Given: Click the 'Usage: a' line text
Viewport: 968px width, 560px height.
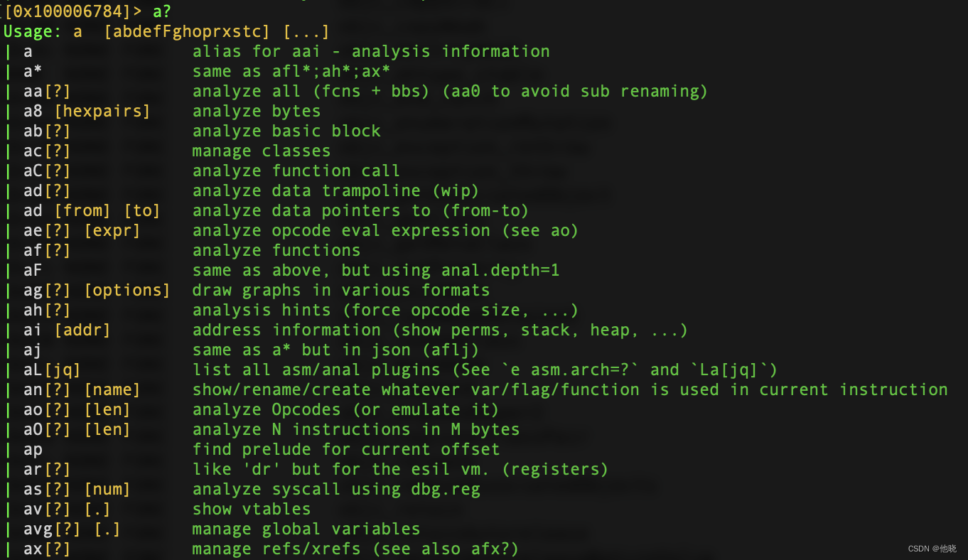Looking at the screenshot, I should click(x=43, y=32).
